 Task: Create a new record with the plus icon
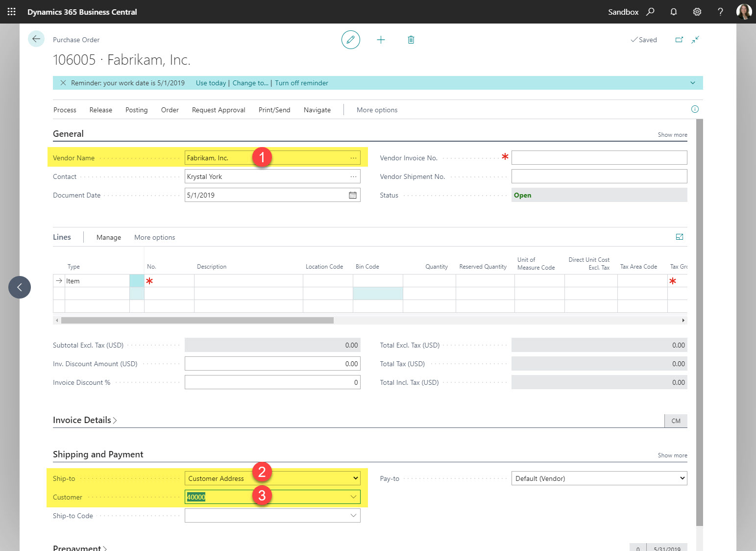381,40
